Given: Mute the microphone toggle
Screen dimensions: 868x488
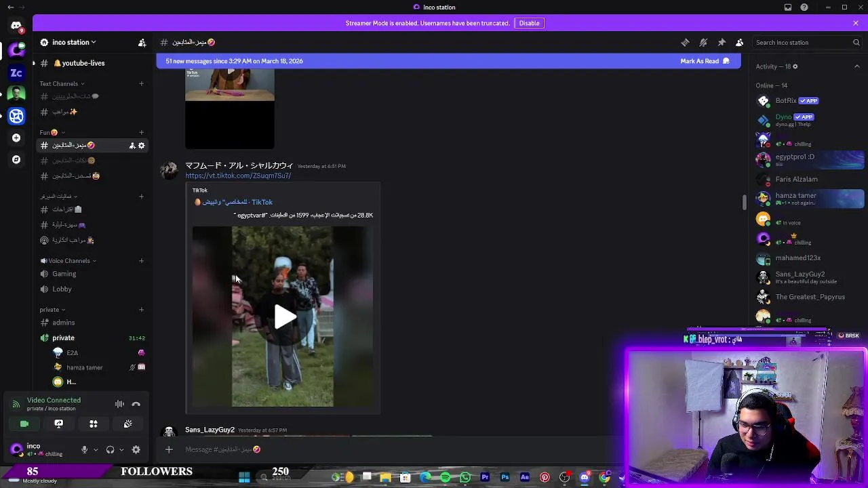Looking at the screenshot, I should coord(84,449).
